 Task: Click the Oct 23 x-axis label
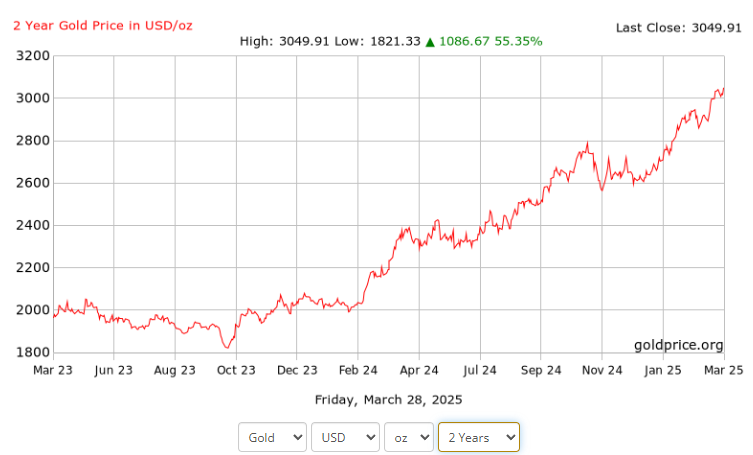click(236, 369)
